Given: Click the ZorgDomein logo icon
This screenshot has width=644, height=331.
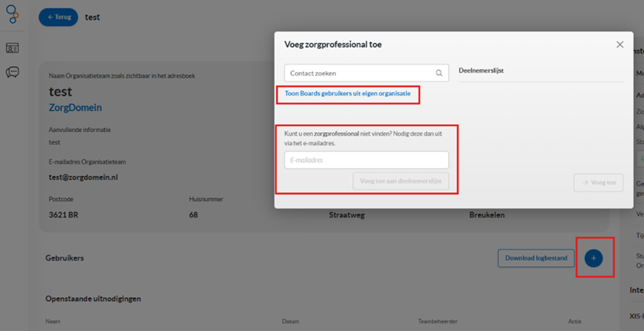Looking at the screenshot, I should pyautogui.click(x=13, y=14).
